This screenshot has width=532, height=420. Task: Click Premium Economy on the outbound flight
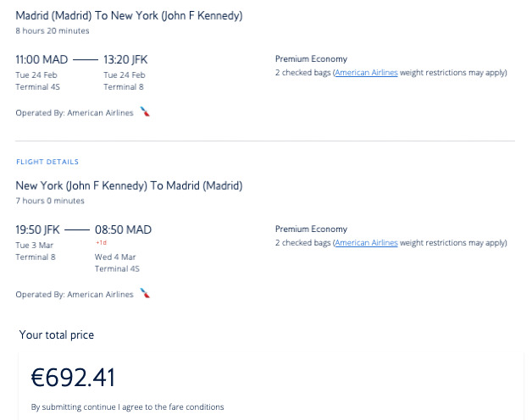pos(311,59)
